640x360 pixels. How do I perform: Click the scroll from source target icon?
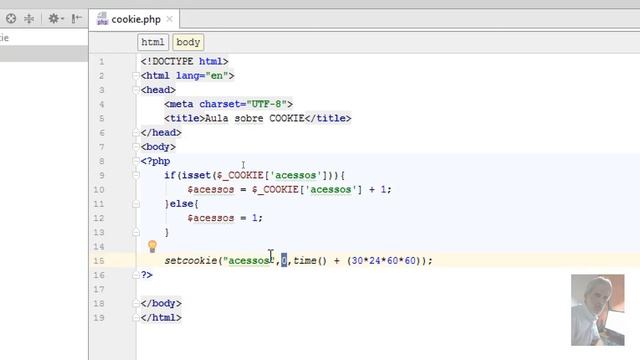pyautogui.click(x=11, y=18)
